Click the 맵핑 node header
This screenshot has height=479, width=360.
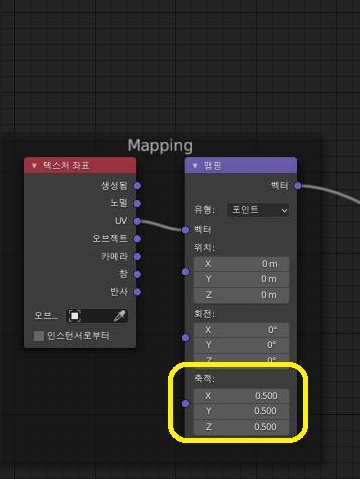(241, 166)
